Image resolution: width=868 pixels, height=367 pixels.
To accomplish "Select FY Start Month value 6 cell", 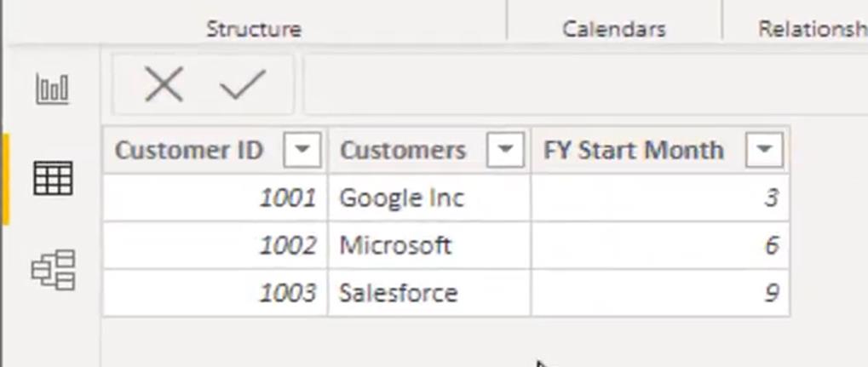I will click(660, 245).
